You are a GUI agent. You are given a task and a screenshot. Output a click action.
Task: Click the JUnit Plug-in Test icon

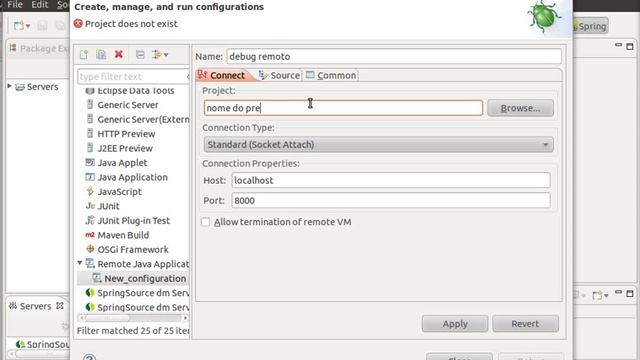(90, 220)
